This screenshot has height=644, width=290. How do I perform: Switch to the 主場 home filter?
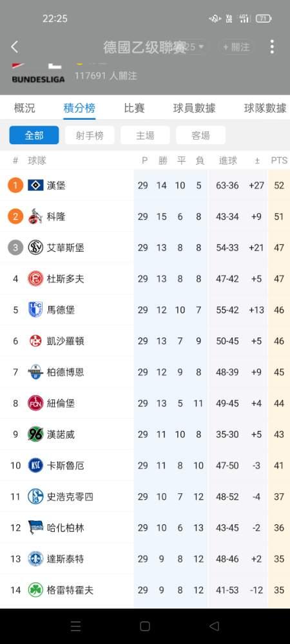point(145,135)
